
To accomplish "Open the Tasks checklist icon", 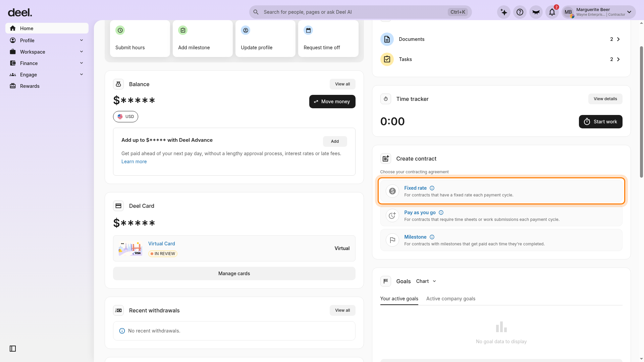I will pos(387,59).
